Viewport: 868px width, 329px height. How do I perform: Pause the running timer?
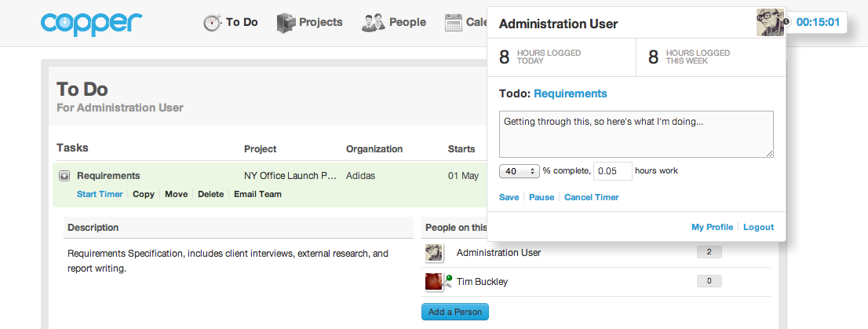click(x=542, y=197)
